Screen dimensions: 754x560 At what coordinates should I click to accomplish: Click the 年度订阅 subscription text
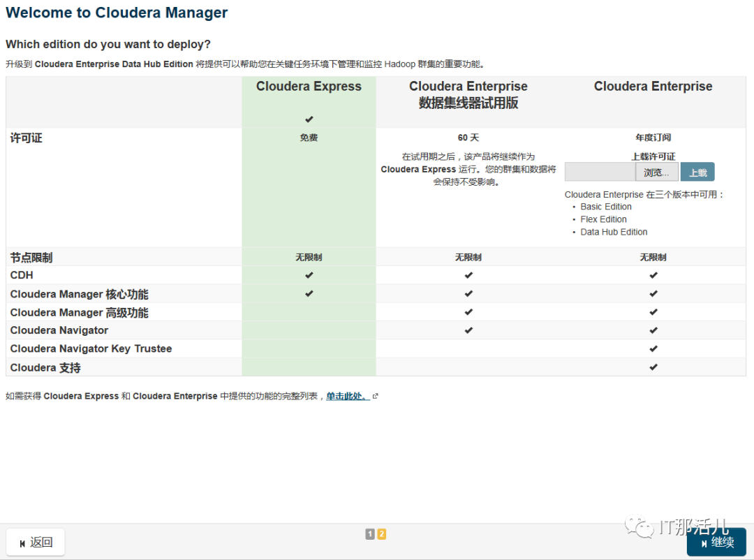(653, 138)
